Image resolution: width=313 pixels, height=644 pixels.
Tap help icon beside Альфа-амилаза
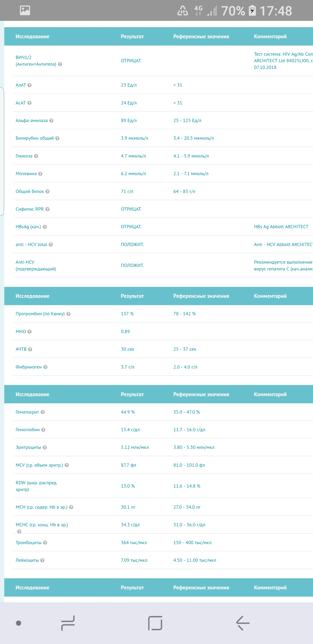[52, 121]
